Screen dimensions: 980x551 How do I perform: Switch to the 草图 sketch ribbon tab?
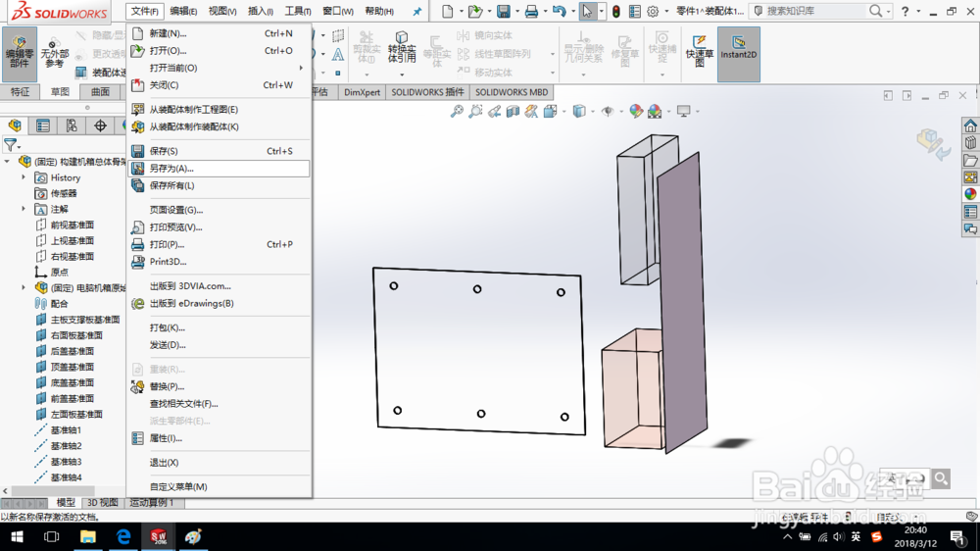60,92
